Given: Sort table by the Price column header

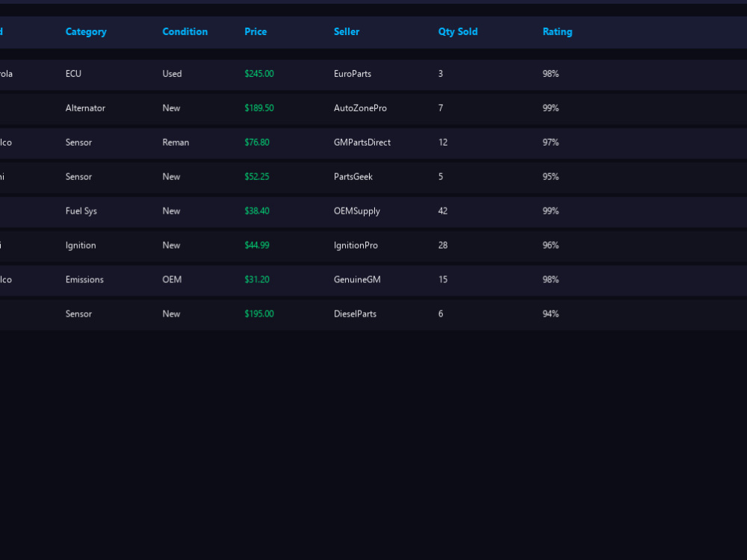Looking at the screenshot, I should 255,32.
